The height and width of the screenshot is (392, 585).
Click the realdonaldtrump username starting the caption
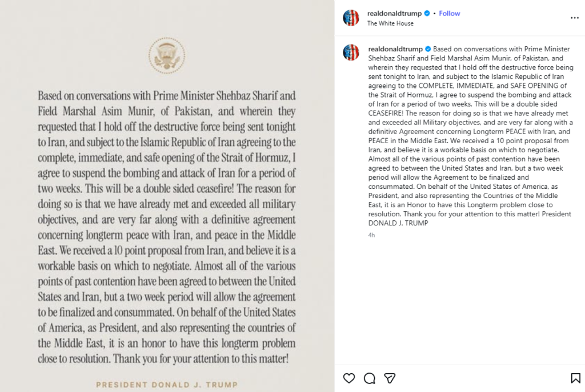(395, 50)
